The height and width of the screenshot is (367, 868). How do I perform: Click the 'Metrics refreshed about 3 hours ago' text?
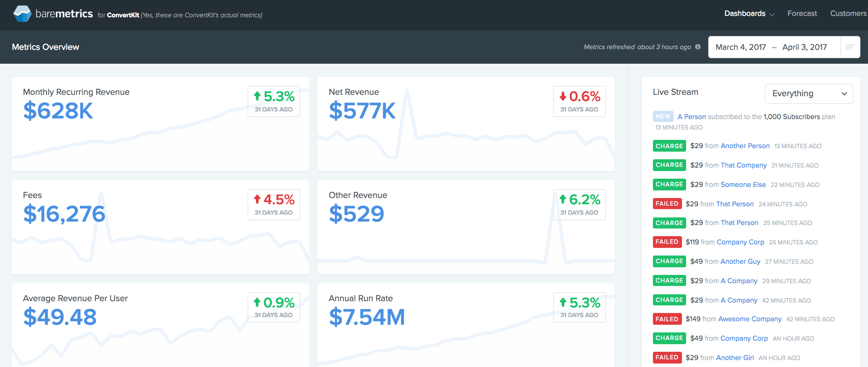pyautogui.click(x=637, y=47)
